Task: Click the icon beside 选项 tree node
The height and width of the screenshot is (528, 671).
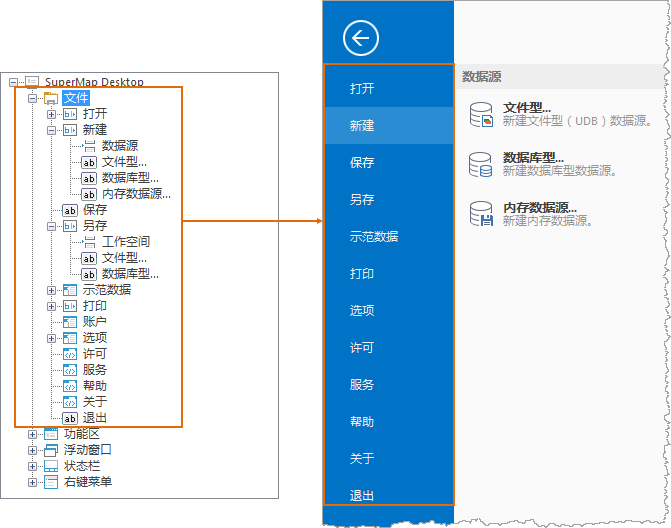Action: [x=70, y=338]
